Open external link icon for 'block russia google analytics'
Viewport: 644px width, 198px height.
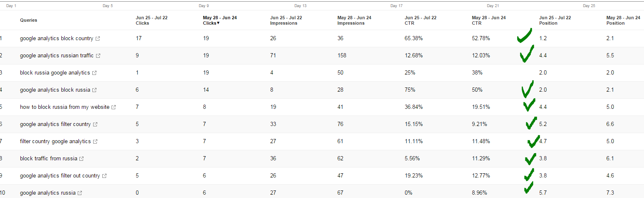coord(94,73)
